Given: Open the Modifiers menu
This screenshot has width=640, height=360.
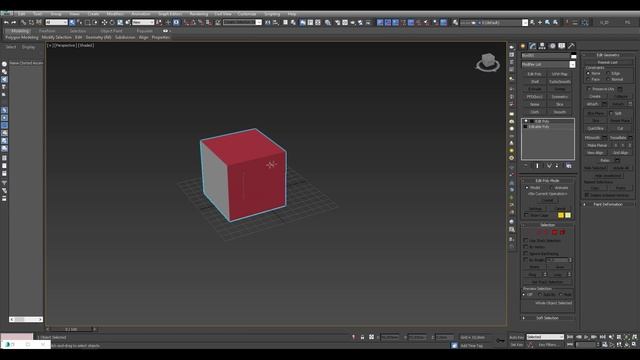Looking at the screenshot, I should pos(115,14).
